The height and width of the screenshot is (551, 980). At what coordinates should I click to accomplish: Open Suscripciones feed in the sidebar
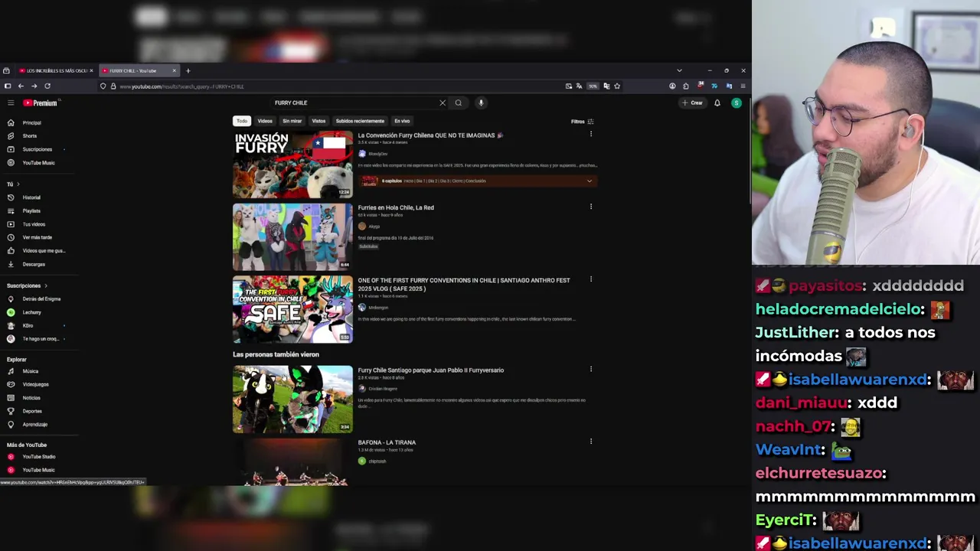pos(37,149)
